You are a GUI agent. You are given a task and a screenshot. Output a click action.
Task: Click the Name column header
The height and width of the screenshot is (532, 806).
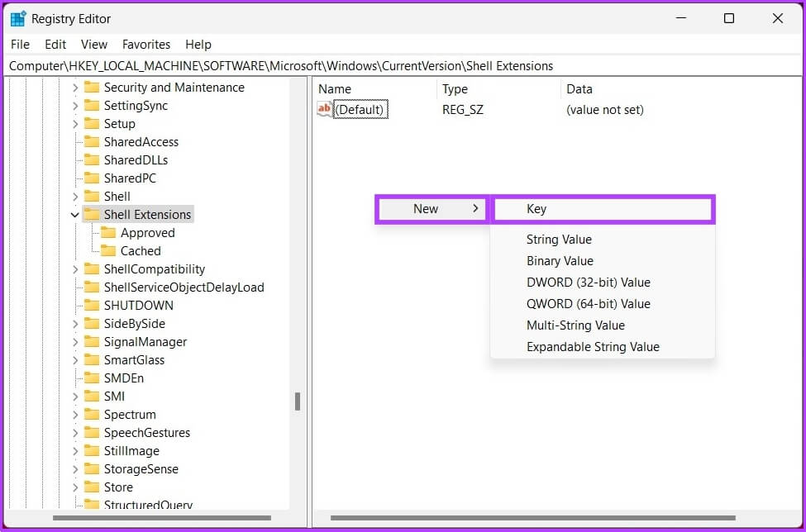point(374,89)
